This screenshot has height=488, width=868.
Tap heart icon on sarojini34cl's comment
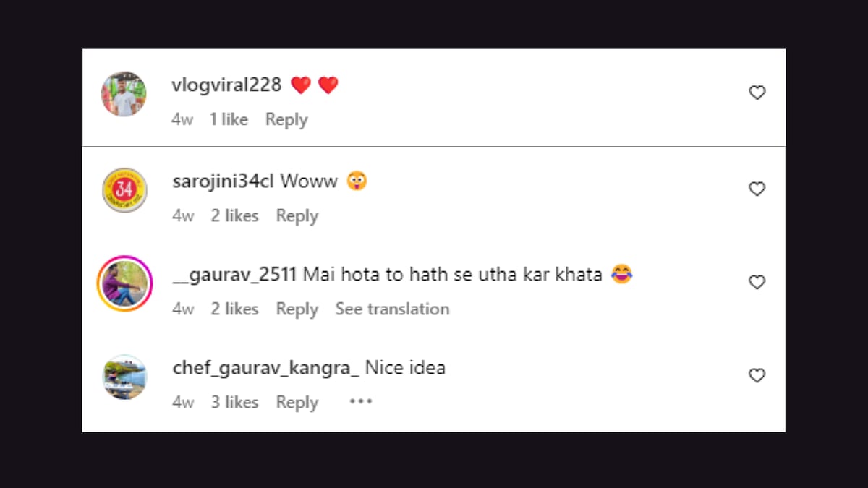(757, 189)
